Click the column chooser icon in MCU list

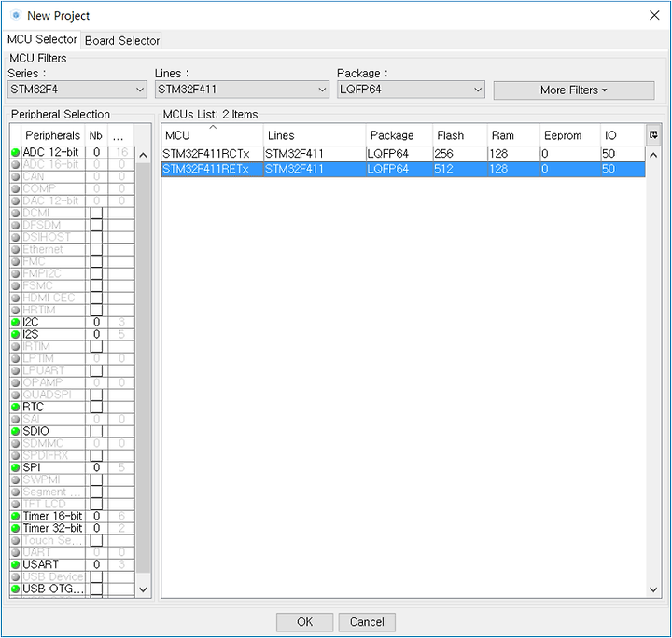653,135
